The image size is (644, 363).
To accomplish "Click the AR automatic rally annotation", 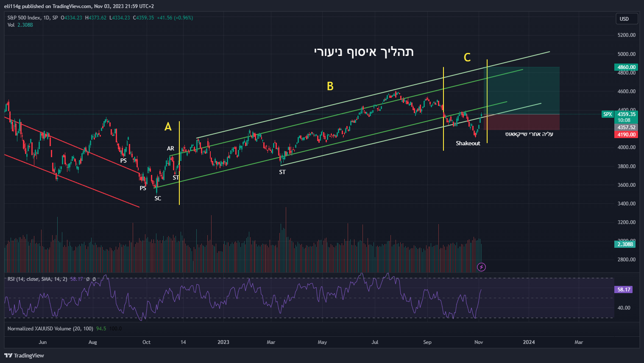I will click(170, 149).
